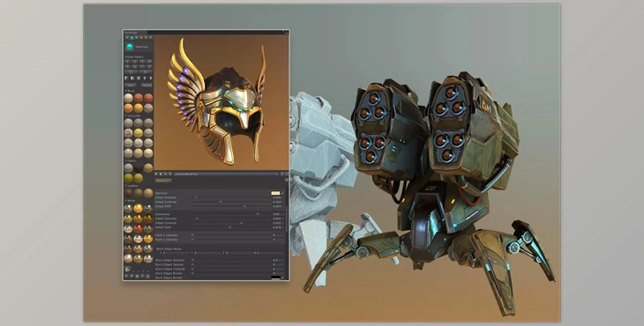This screenshot has width=644, height=326.
Task: Click the white swirl icon below metal materials
Action: click(x=128, y=269)
